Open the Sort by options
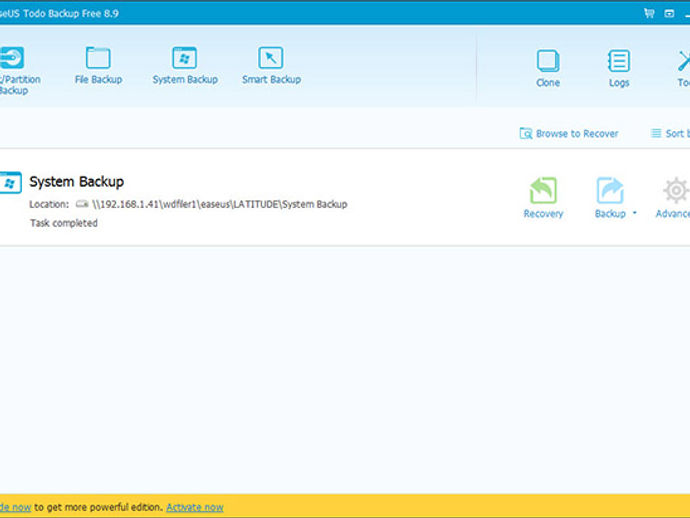Image resolution: width=690 pixels, height=518 pixels. [x=670, y=133]
